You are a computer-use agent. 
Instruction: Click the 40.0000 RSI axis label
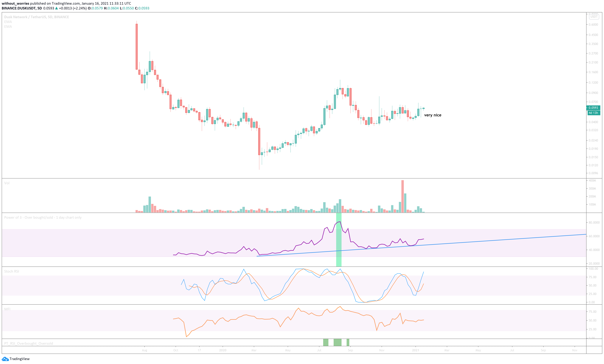point(594,250)
